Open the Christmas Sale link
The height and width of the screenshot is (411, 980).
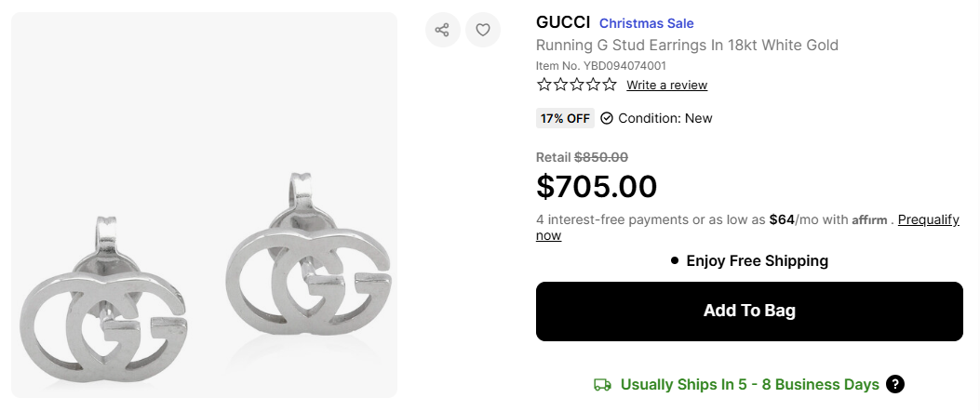pos(646,23)
